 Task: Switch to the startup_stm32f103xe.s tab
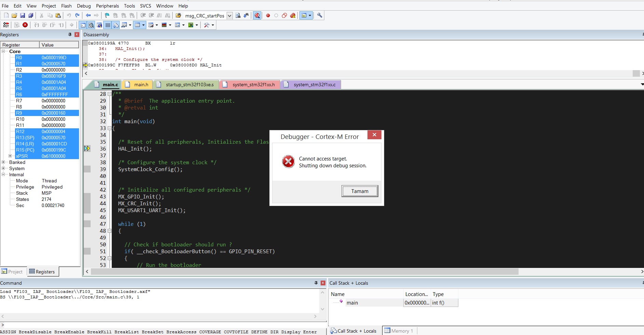coord(186,85)
